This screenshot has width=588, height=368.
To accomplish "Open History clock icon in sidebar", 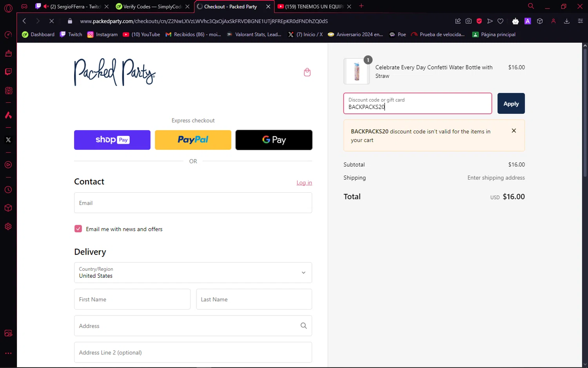I will click(x=8, y=190).
